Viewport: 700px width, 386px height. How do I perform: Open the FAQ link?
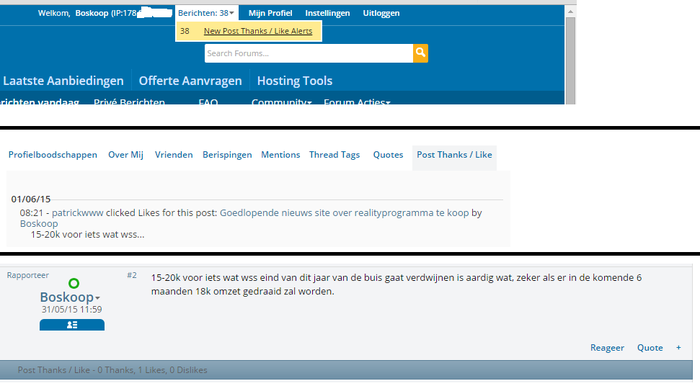[x=208, y=102]
